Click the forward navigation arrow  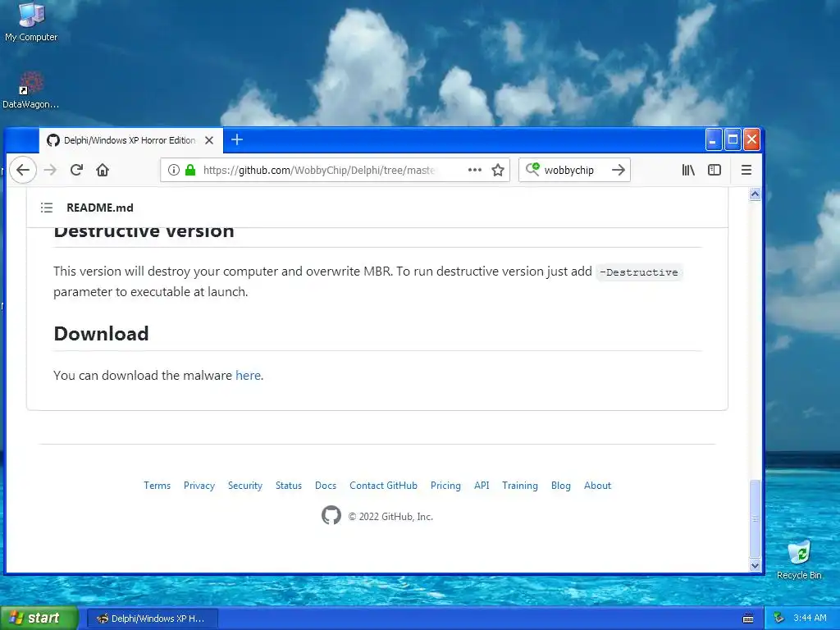pyautogui.click(x=50, y=170)
